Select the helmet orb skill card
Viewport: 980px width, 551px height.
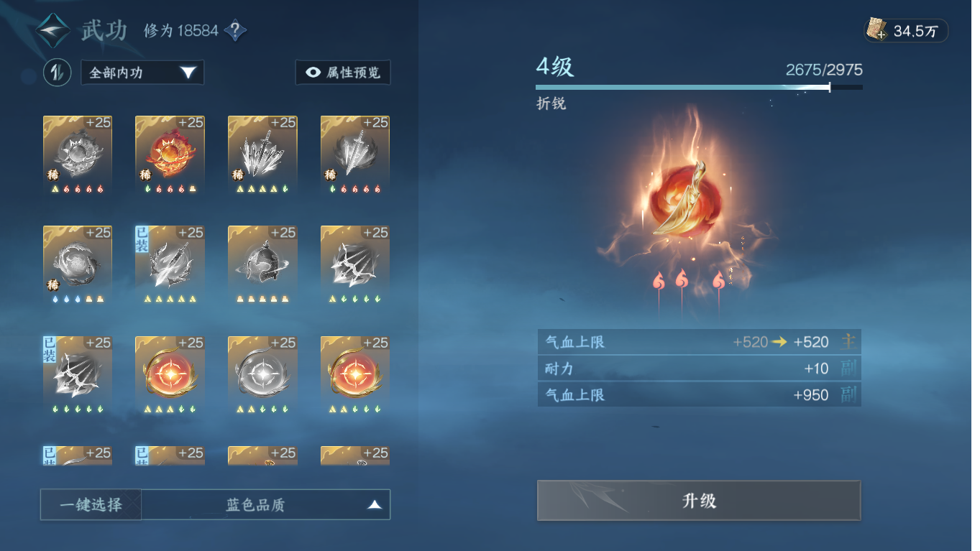[x=263, y=265]
